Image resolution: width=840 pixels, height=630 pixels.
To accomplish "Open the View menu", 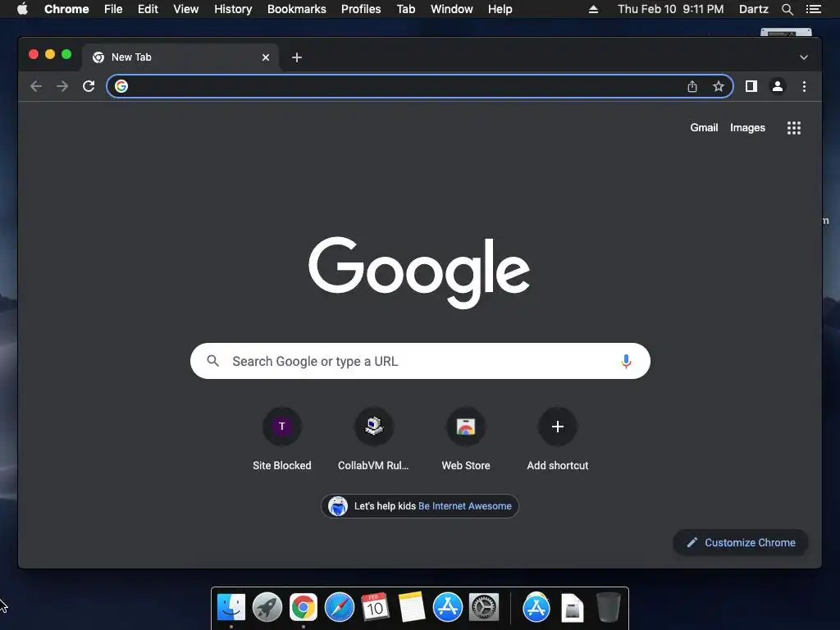I will (186, 9).
